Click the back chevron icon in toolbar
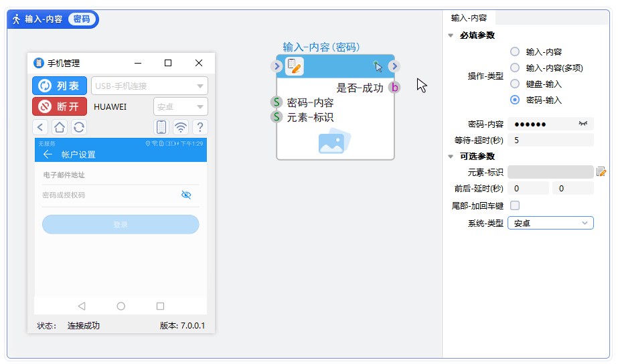618x364 pixels. (x=41, y=127)
